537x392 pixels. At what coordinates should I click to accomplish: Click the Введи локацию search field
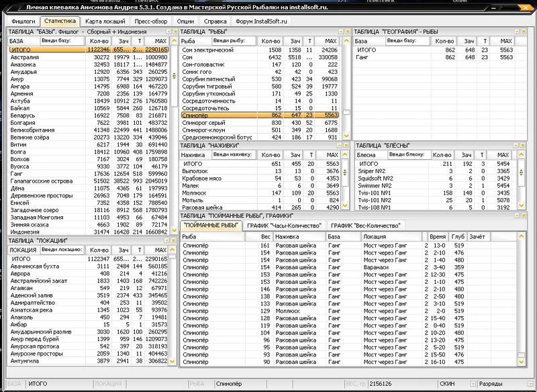pyautogui.click(x=58, y=250)
